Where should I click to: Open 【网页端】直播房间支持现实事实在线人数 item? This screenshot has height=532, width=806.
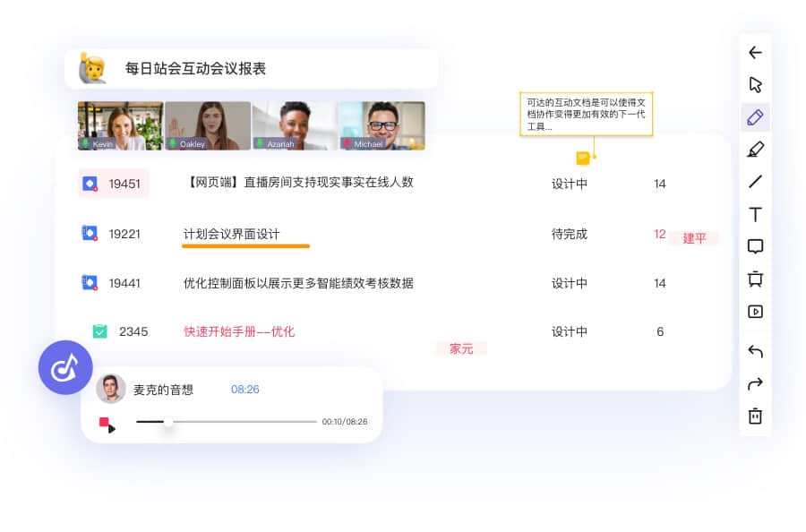pyautogui.click(x=298, y=183)
